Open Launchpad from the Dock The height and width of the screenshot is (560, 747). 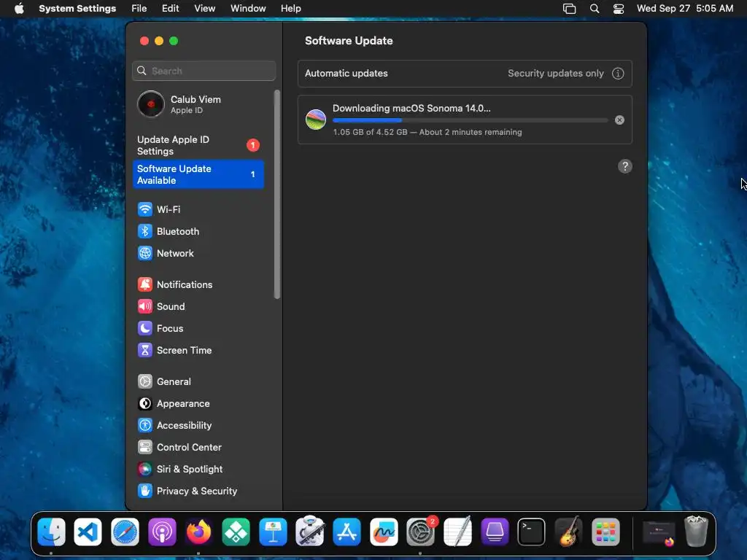click(x=605, y=532)
